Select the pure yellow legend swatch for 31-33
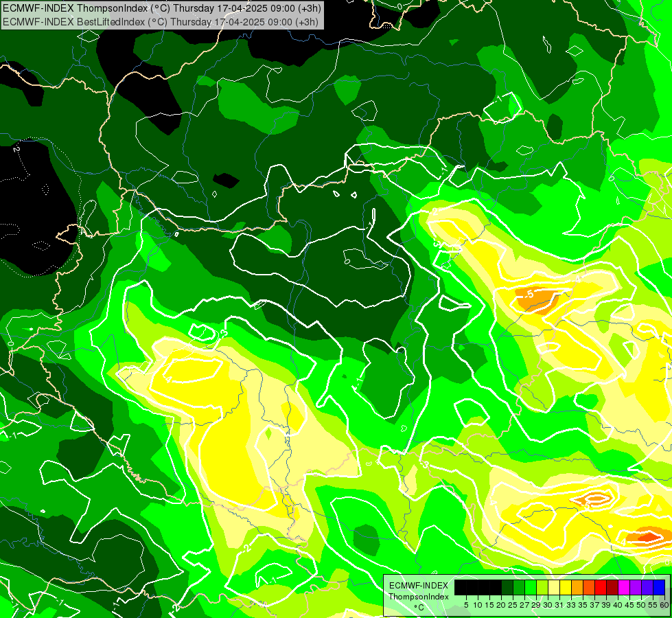The image size is (672, 618). click(566, 587)
